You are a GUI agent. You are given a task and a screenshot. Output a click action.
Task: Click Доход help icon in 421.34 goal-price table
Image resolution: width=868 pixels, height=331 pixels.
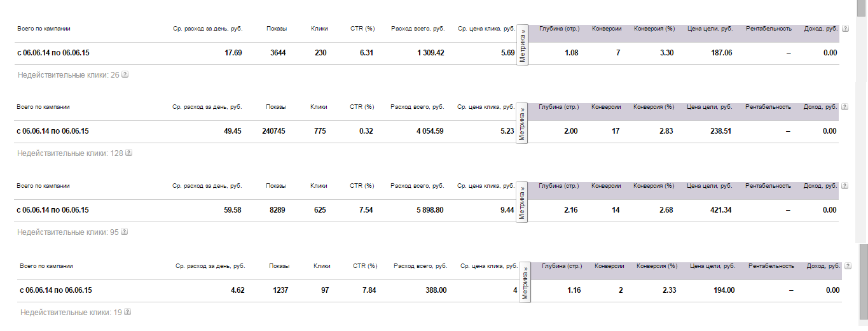(845, 186)
